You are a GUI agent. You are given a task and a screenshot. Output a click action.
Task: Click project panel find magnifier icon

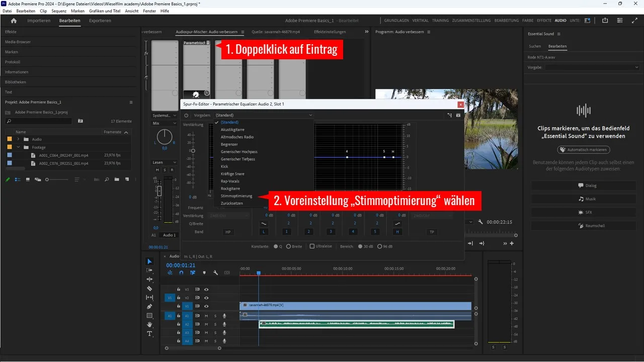(x=108, y=179)
